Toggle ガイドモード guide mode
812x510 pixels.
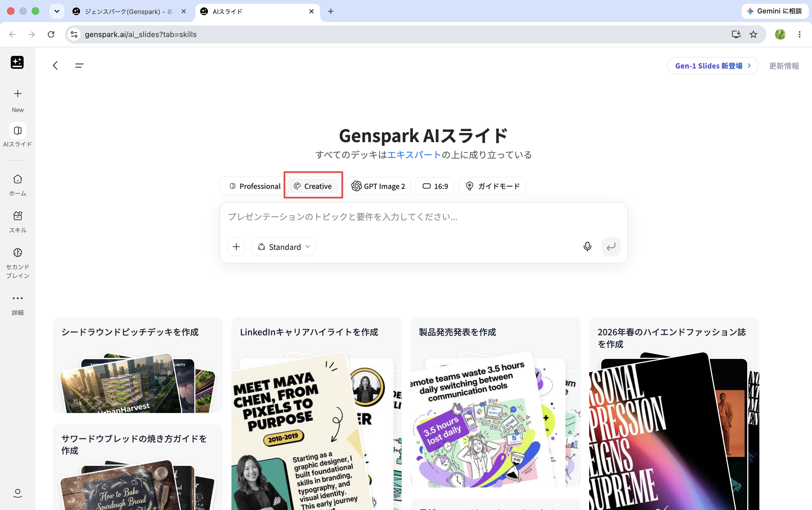click(492, 186)
